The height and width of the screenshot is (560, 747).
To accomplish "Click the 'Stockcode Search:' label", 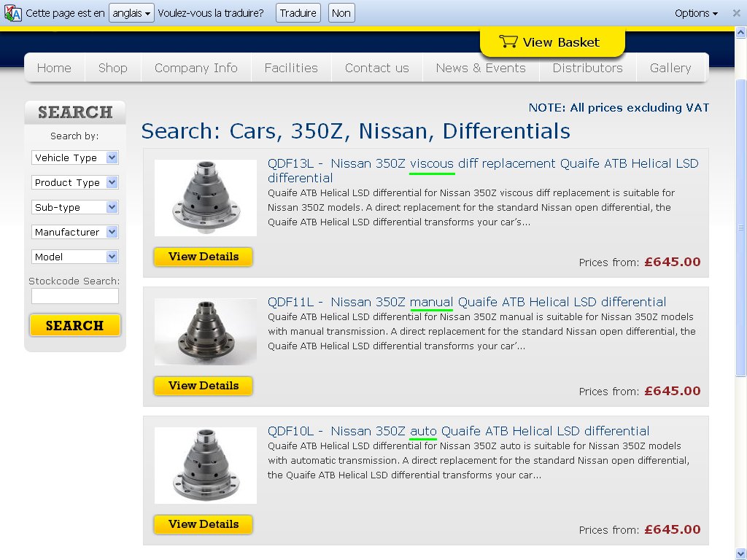I will tap(74, 281).
